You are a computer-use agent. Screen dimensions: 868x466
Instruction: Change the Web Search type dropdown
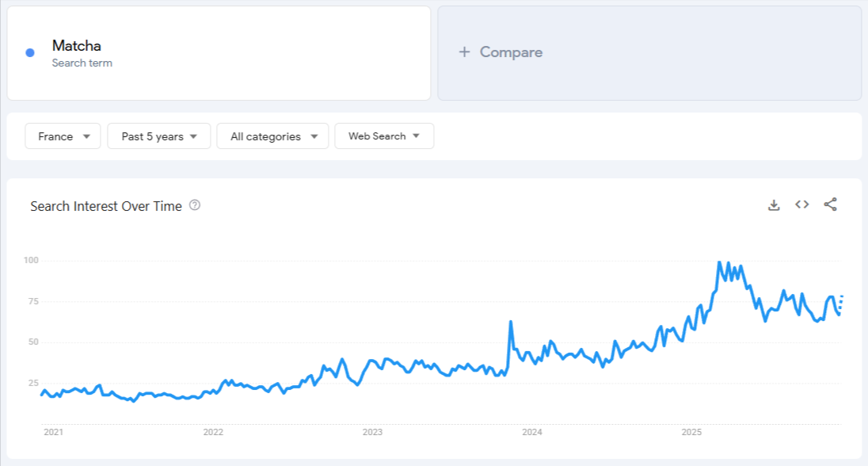coord(384,136)
